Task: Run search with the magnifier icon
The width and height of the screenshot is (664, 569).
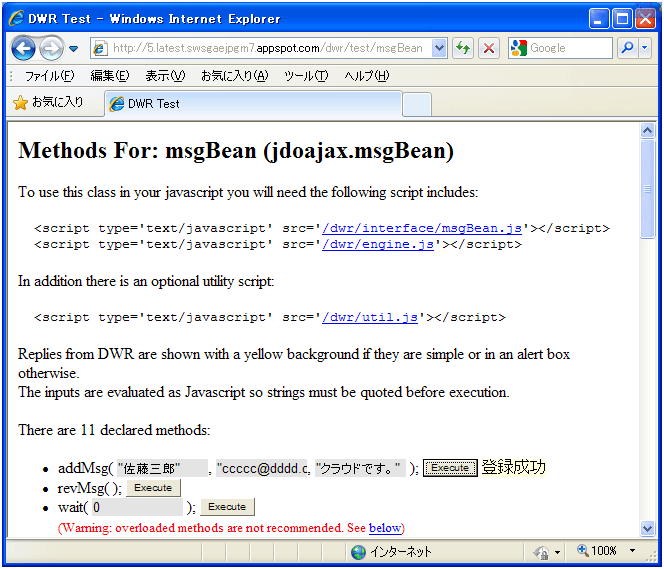Action: 628,48
